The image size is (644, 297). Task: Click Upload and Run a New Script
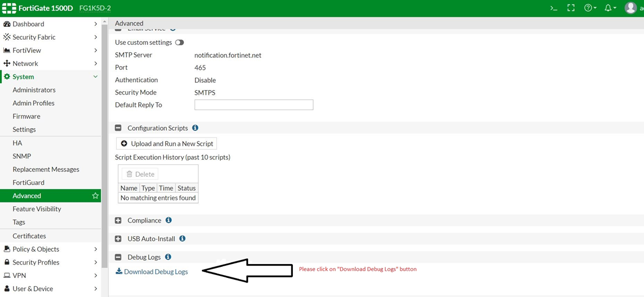pyautogui.click(x=167, y=144)
